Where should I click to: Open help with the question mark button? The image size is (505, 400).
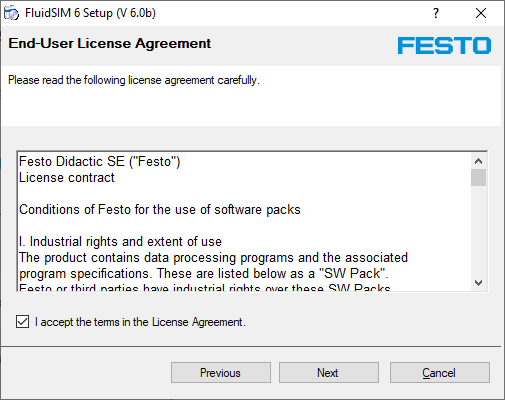coord(436,13)
